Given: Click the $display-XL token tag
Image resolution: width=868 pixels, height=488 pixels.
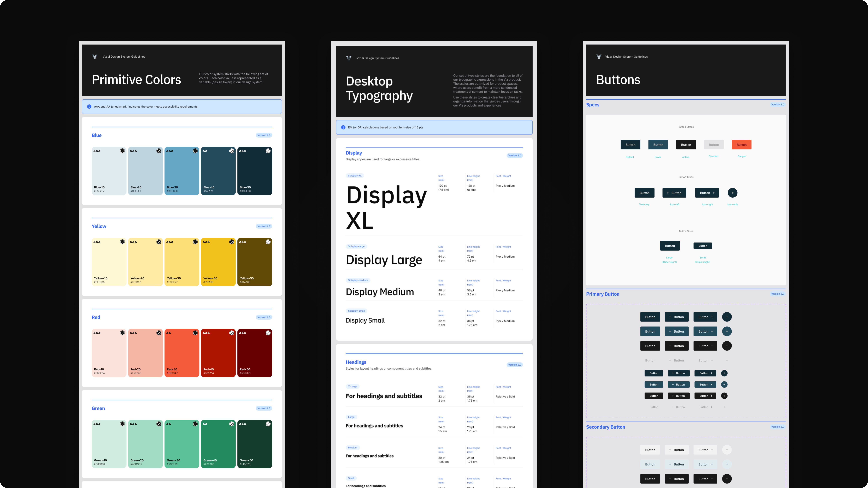Looking at the screenshot, I should click(x=355, y=175).
